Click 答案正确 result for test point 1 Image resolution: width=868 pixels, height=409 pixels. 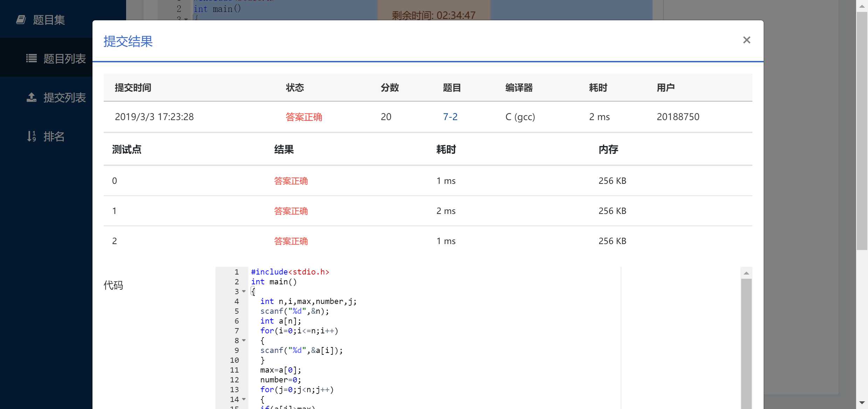click(291, 211)
